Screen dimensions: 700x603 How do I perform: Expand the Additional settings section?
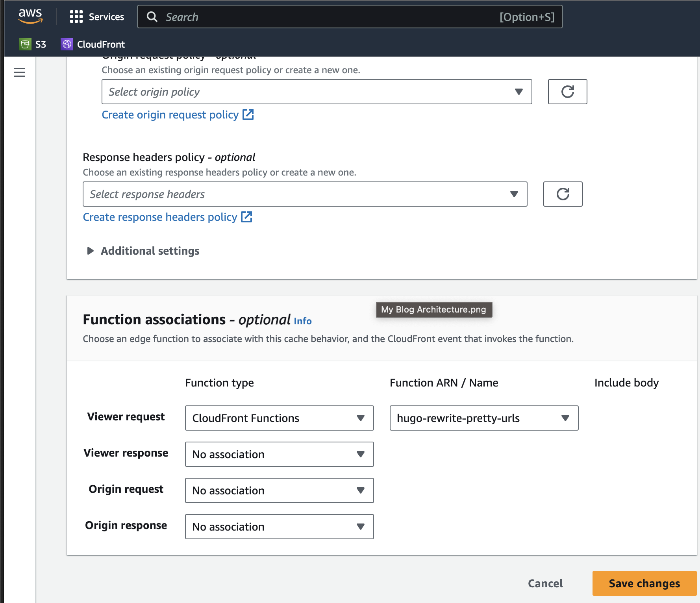pyautogui.click(x=143, y=251)
